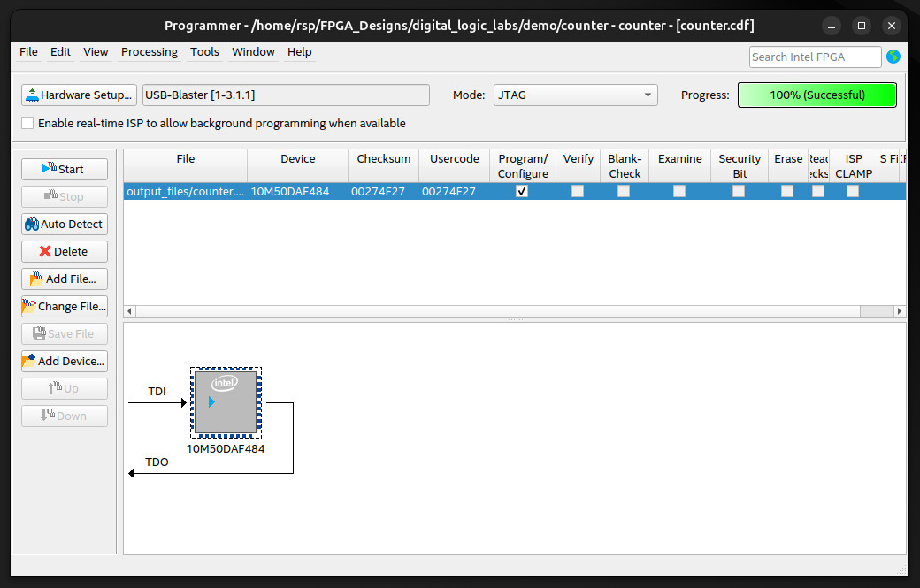
Task: Open the Processing menu
Action: tap(149, 52)
